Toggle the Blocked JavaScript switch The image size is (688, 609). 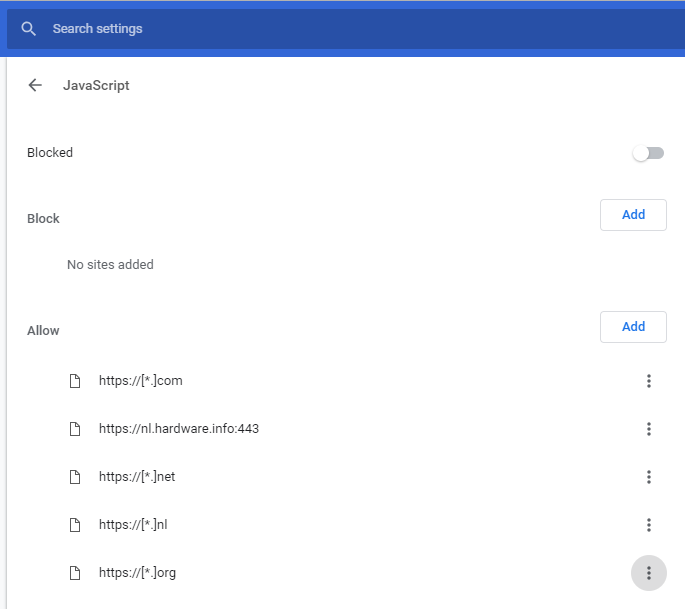coord(649,153)
